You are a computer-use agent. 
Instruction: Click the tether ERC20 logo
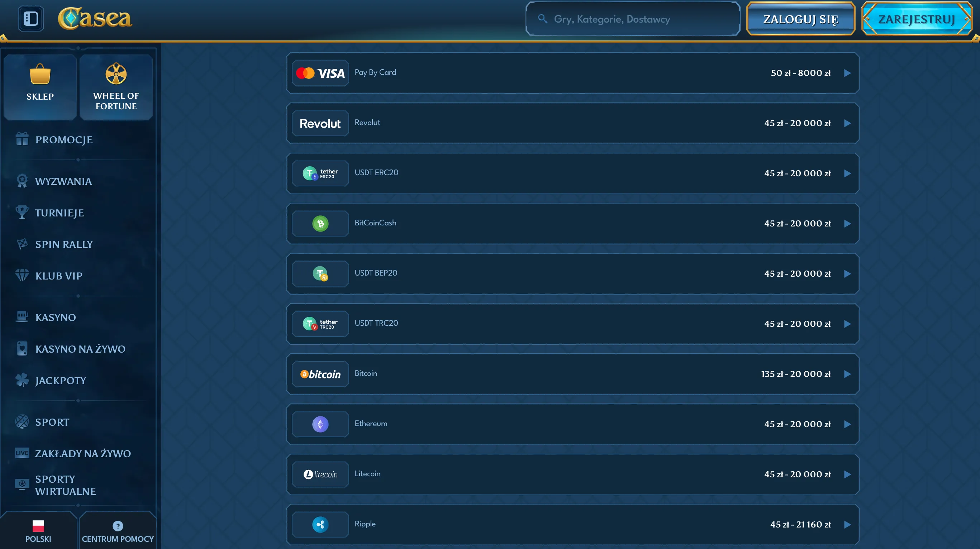pos(320,173)
